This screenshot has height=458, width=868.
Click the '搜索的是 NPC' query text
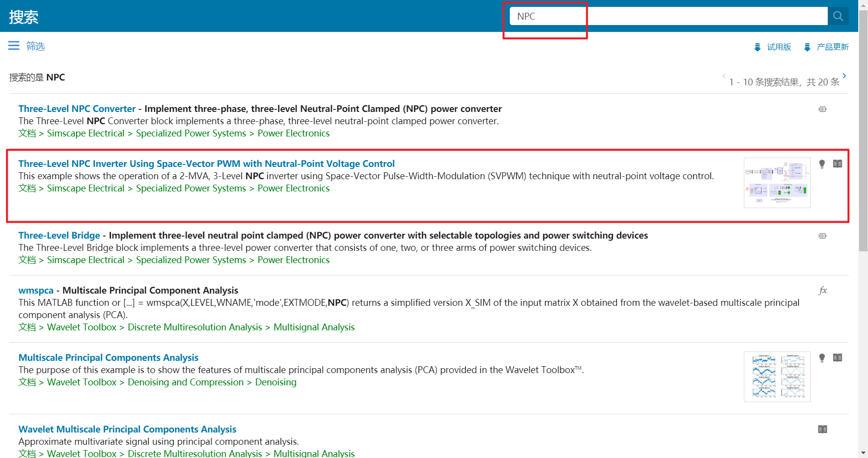[37, 78]
